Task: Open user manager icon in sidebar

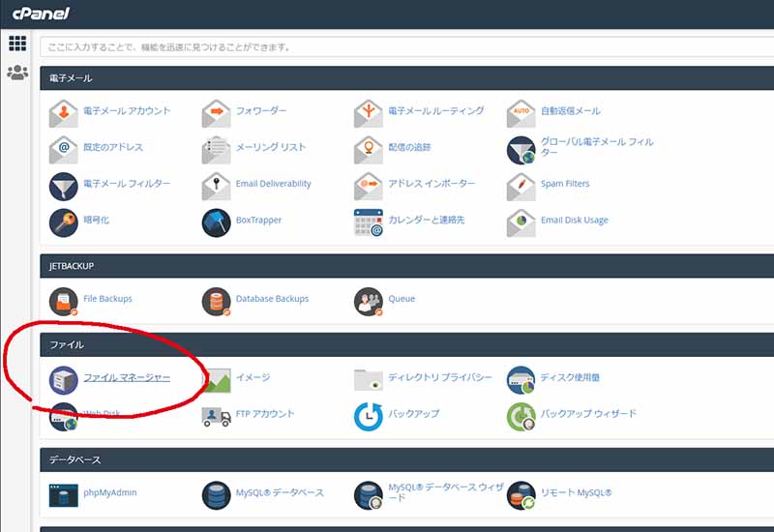Action: (x=17, y=73)
